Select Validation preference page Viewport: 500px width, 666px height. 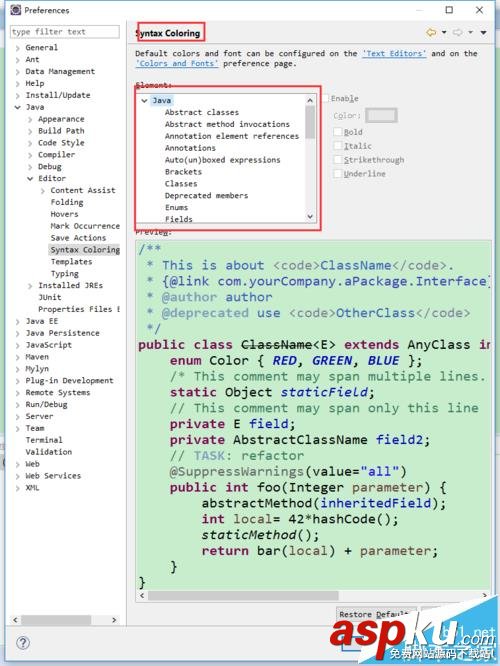point(48,452)
